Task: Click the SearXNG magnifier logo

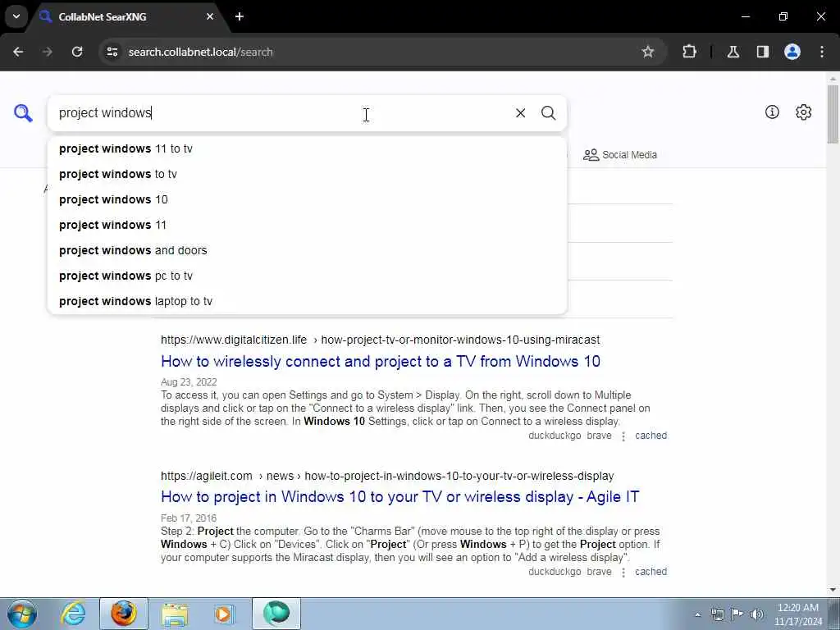Action: pyautogui.click(x=23, y=113)
